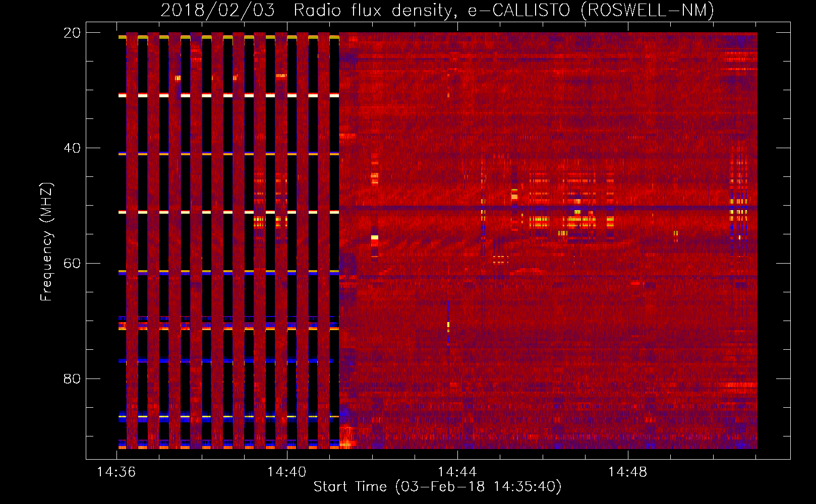Click the 'Frequency (MHZ)' y-axis label

click(x=46, y=242)
